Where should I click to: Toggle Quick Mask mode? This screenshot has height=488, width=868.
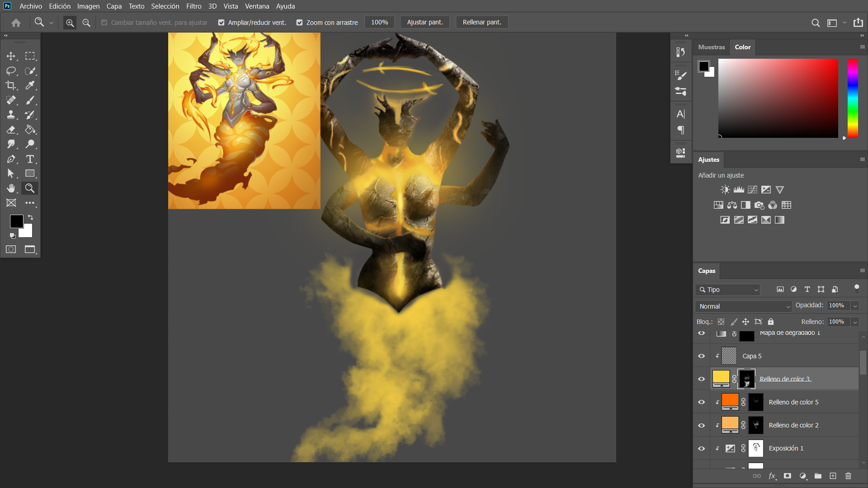(11, 249)
